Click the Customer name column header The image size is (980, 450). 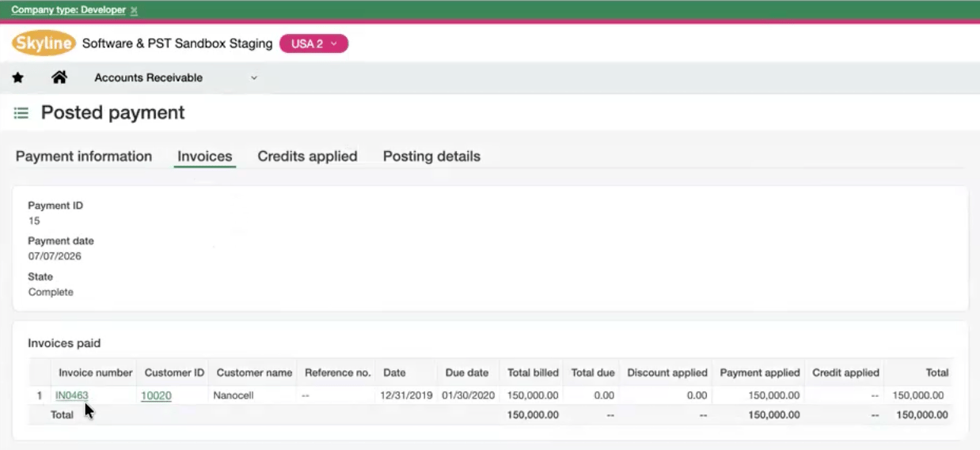[254, 372]
